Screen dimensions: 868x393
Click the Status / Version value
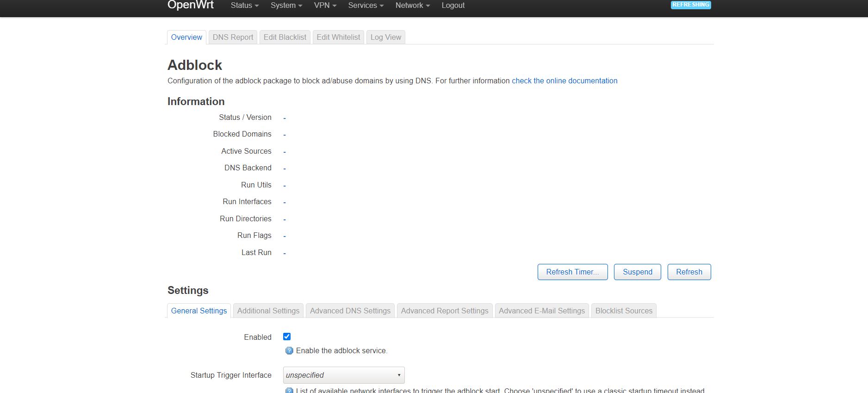285,119
